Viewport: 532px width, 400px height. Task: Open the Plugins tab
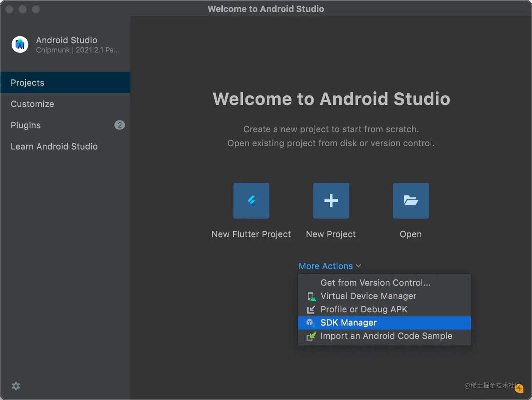tap(65, 125)
